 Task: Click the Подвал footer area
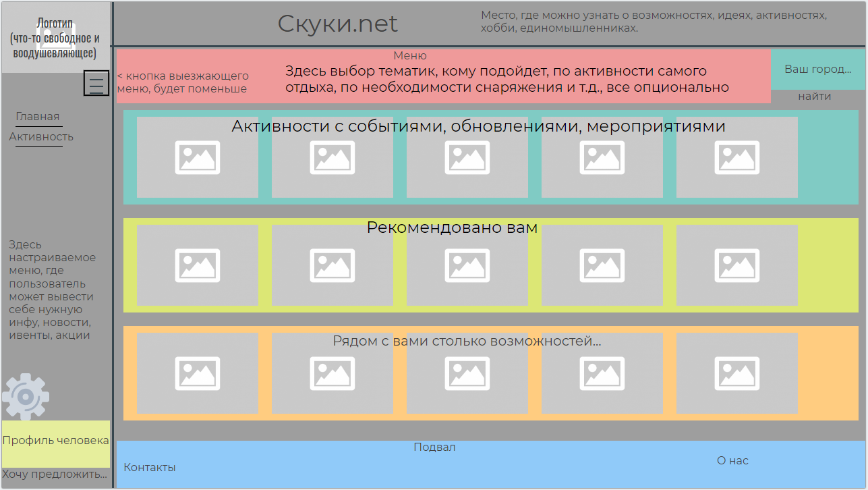(435, 447)
